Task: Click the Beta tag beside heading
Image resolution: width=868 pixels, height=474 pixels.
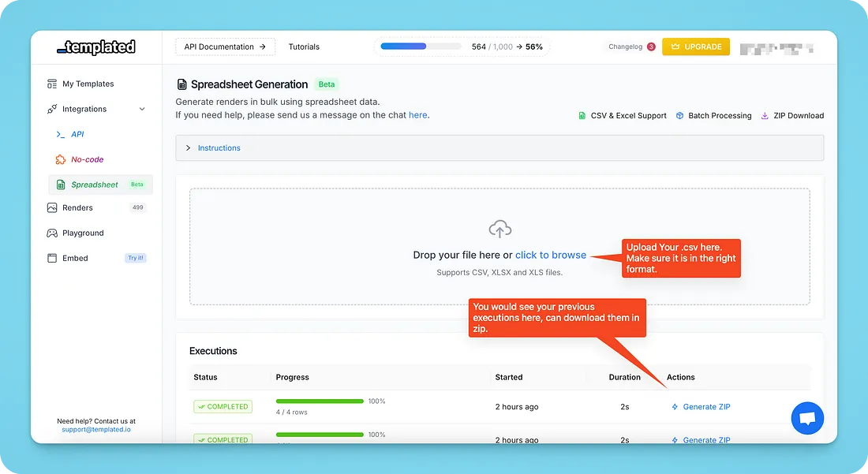Action: (x=327, y=84)
